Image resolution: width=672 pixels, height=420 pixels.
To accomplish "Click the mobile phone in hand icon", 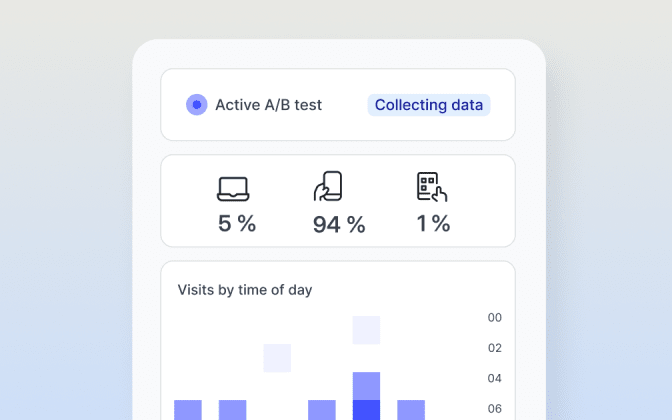I will (328, 186).
